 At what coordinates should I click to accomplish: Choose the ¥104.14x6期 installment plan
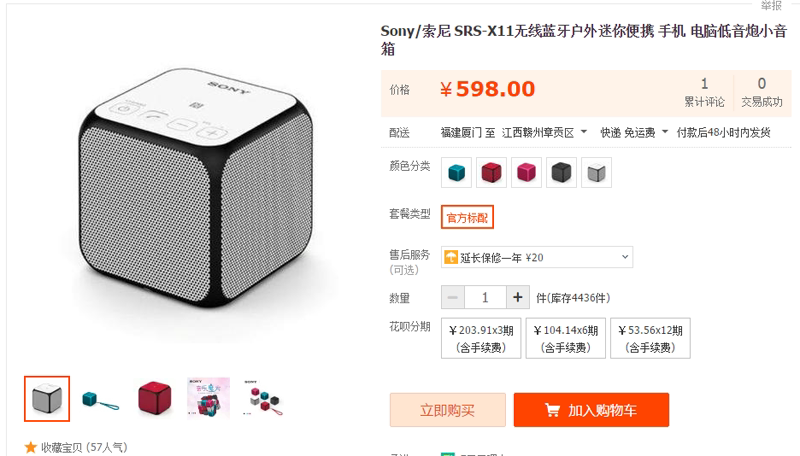(566, 338)
